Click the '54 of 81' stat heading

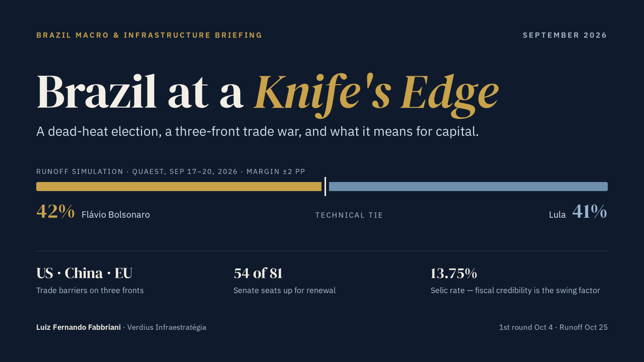point(258,273)
